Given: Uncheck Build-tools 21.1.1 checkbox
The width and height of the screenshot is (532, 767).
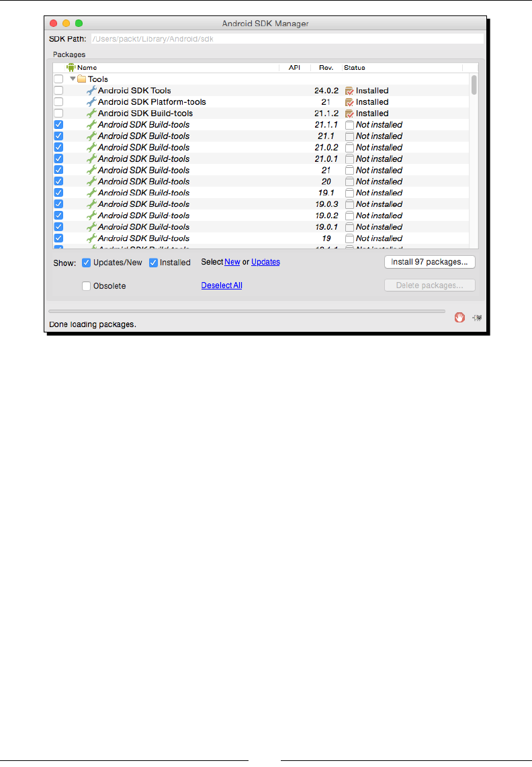Looking at the screenshot, I should point(58,124).
